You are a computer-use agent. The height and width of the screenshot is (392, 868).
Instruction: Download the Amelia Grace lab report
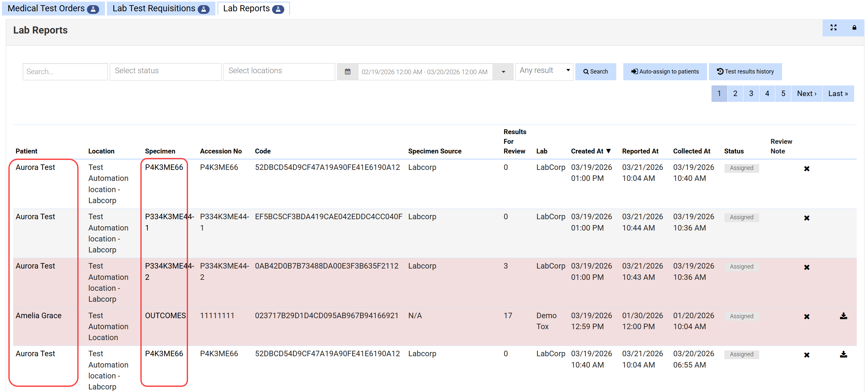843,316
